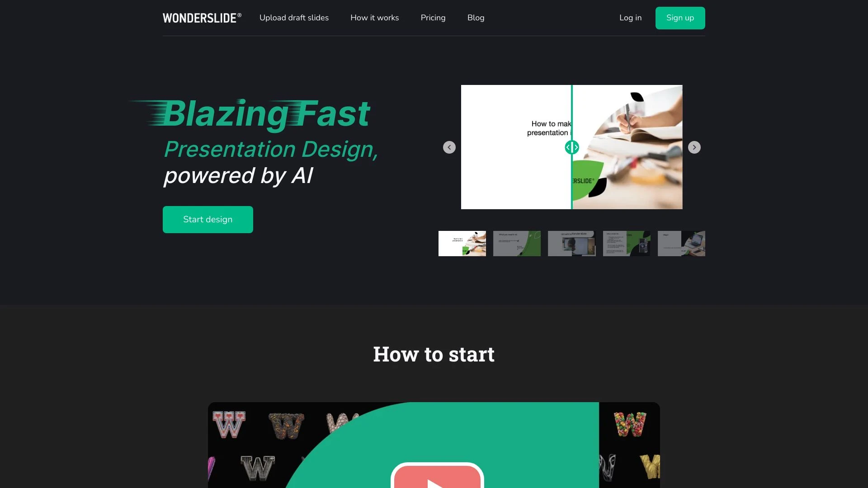Screen dimensions: 868x488
Task: Expand the slide comparison slider handle
Action: pos(571,147)
